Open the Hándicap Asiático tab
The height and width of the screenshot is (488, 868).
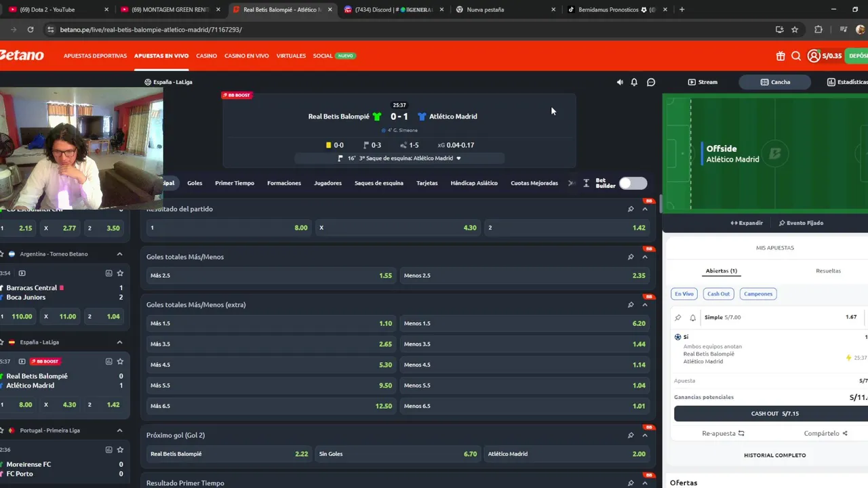point(474,183)
